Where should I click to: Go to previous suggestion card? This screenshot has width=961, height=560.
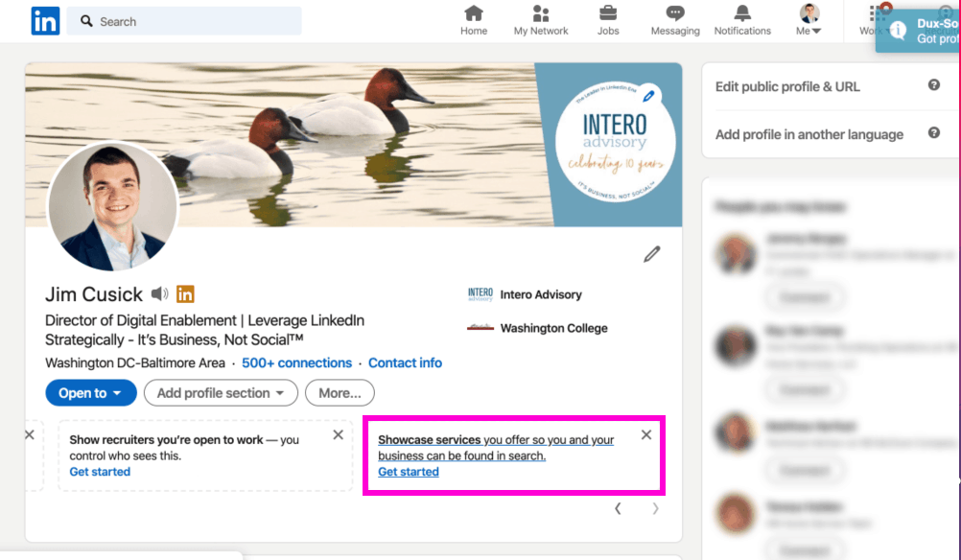coord(618,508)
